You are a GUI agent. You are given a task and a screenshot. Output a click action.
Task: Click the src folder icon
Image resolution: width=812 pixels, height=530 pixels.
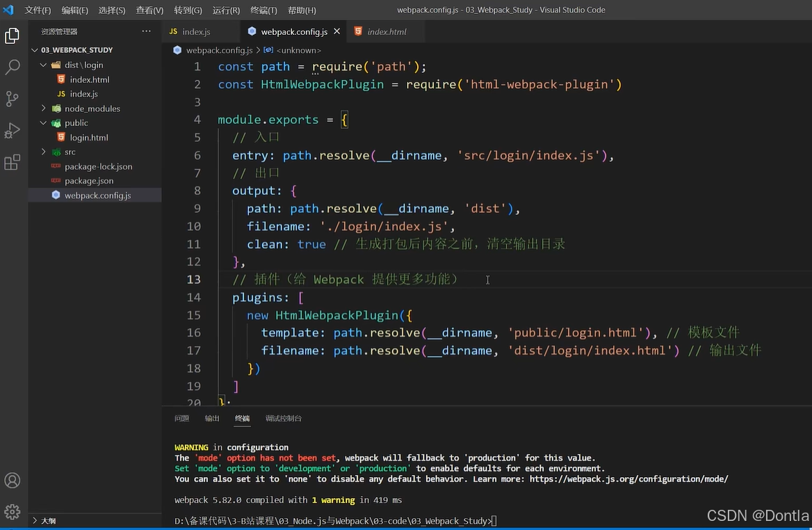pos(56,152)
